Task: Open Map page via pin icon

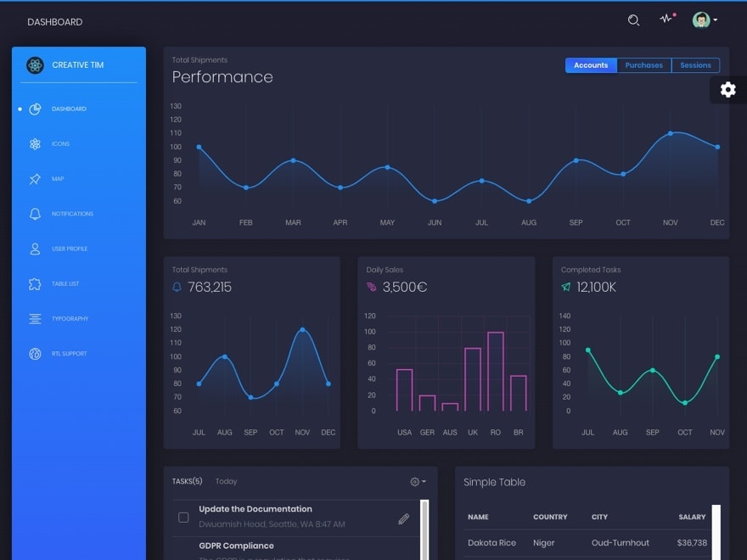Action: tap(35, 179)
